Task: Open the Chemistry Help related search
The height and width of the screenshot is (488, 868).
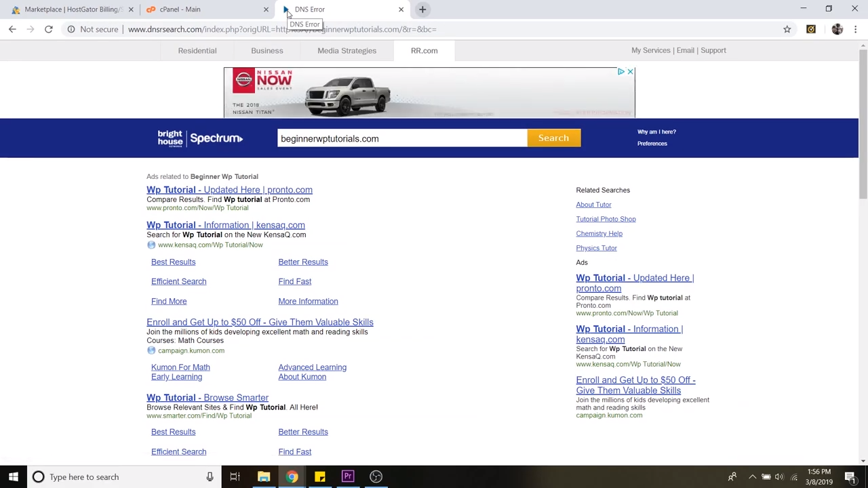Action: coord(599,234)
